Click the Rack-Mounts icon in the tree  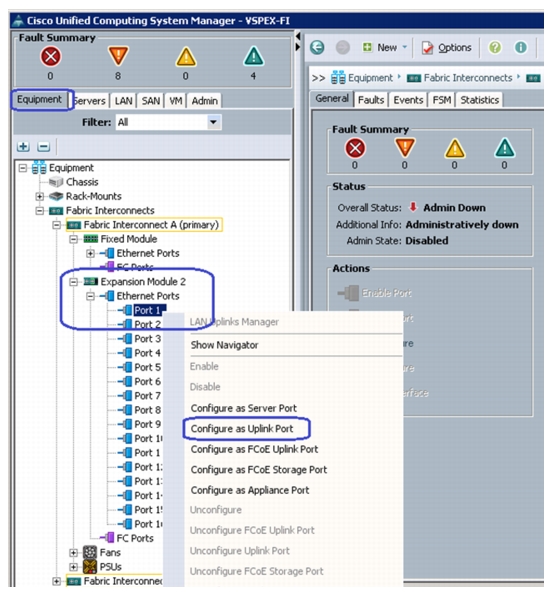[x=56, y=197]
